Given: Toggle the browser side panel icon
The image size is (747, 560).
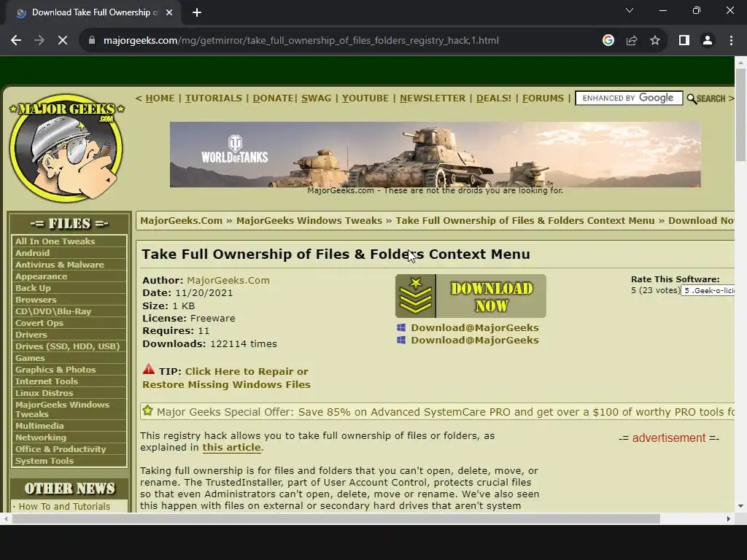Looking at the screenshot, I should pyautogui.click(x=684, y=41).
